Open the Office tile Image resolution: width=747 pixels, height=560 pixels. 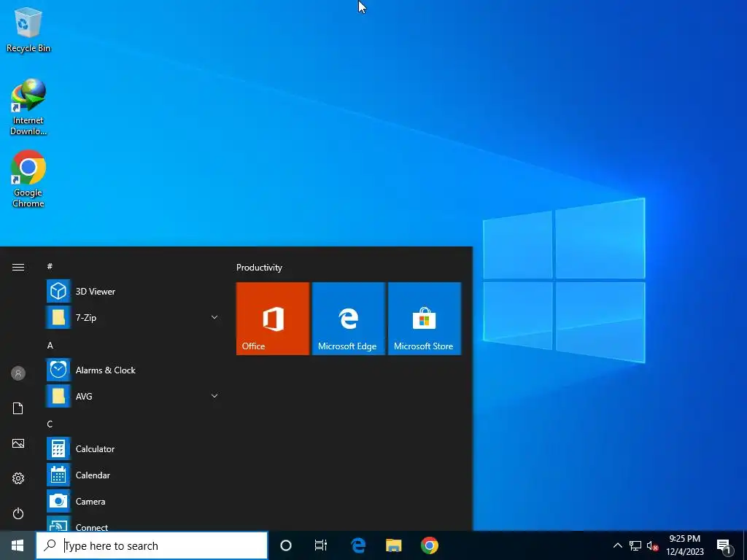pos(273,319)
